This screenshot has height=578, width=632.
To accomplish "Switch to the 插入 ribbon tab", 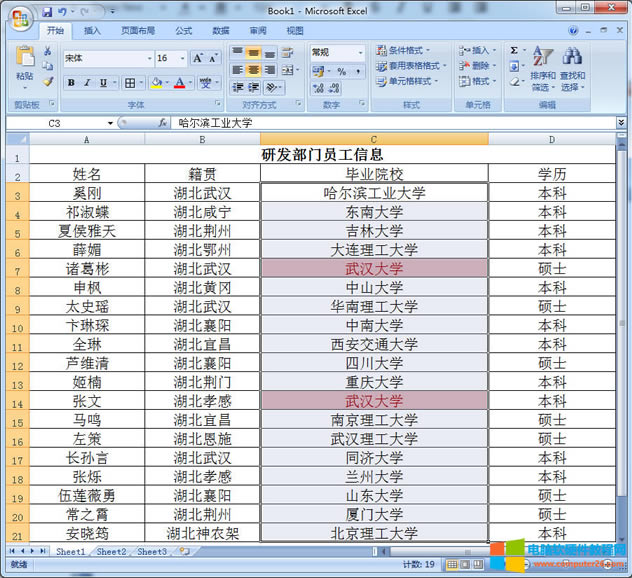I will pyautogui.click(x=92, y=31).
